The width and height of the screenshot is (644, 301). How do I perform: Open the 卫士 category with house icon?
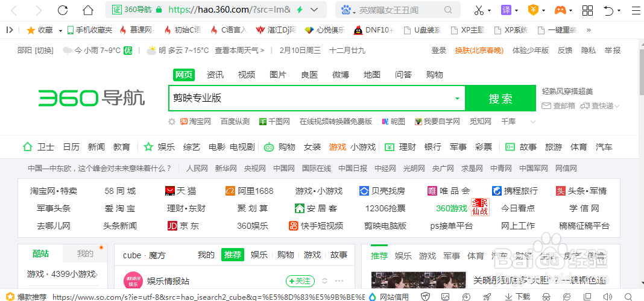click(39, 147)
